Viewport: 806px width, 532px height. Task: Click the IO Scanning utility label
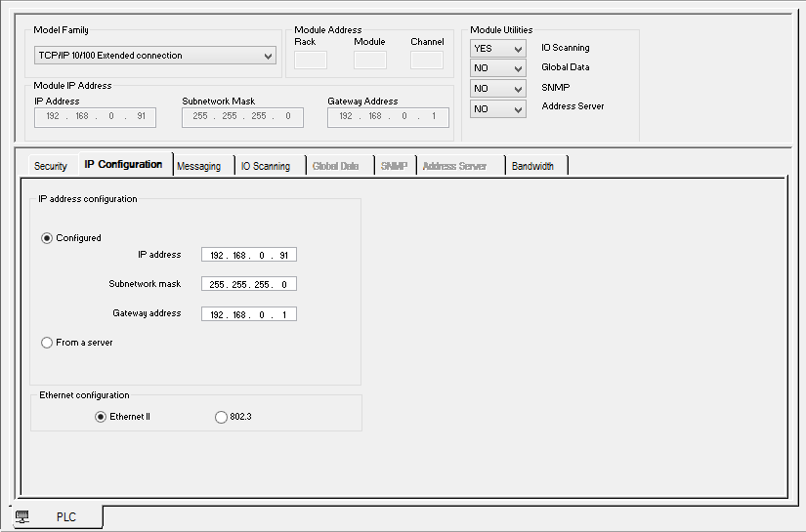tap(566, 48)
